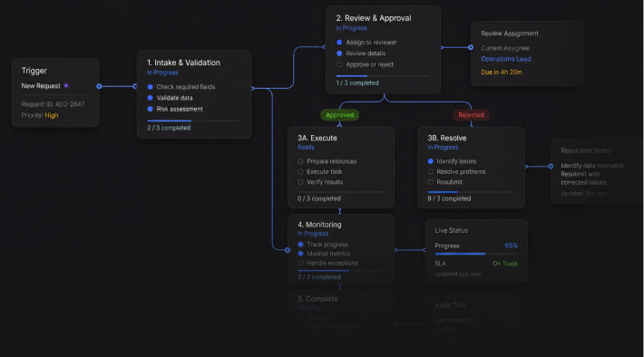Viewport: 644px width, 357px height.
Task: Select the '1. Intake & Validation' node title
Action: pos(183,63)
